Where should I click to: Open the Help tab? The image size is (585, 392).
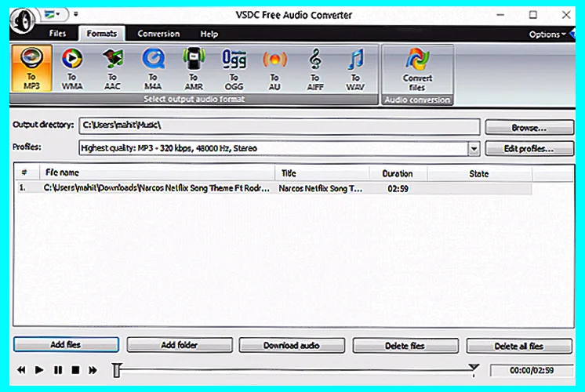click(209, 34)
